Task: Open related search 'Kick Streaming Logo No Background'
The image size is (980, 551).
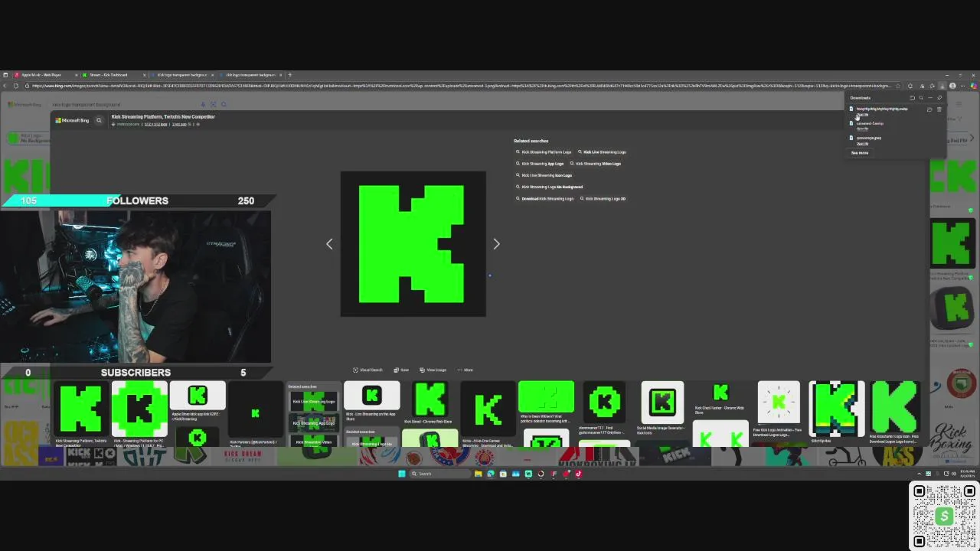Action: [550, 187]
